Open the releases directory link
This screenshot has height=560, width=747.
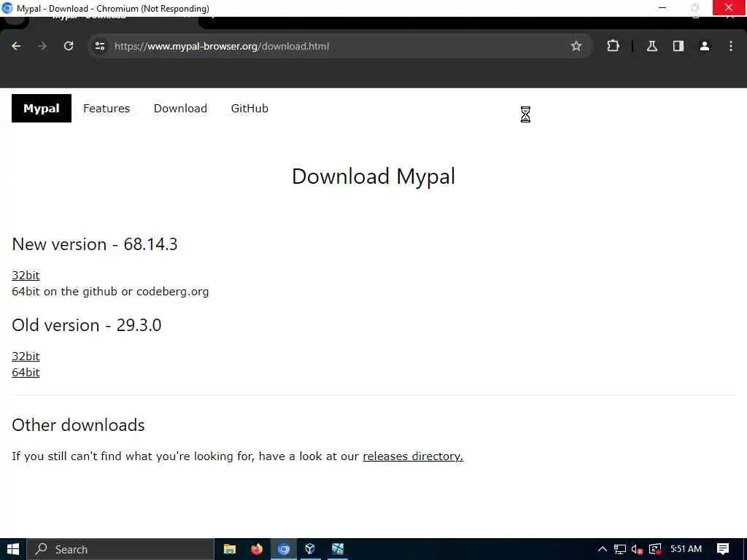point(413,456)
